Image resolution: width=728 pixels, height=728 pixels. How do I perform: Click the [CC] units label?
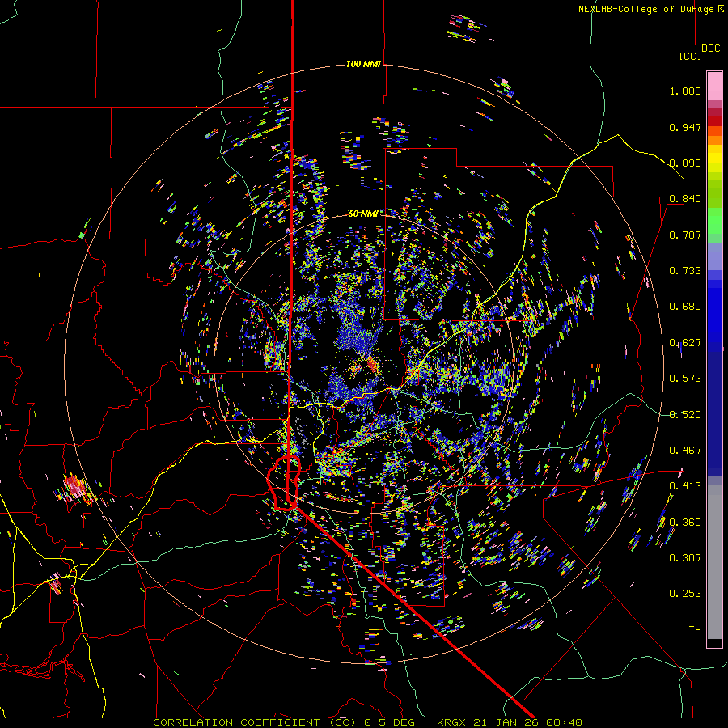(x=690, y=56)
